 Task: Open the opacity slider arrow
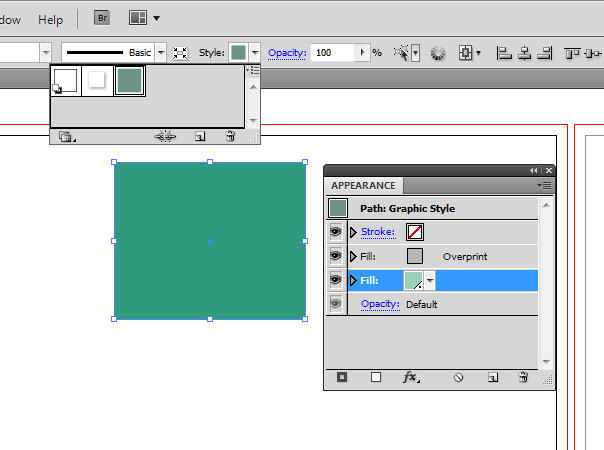tap(362, 52)
